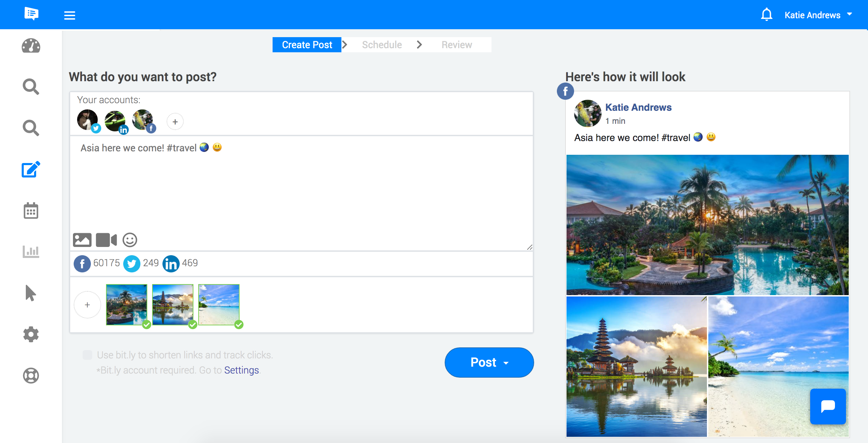Open the help lifebuoy icon in sidebar
868x443 pixels.
(31, 376)
